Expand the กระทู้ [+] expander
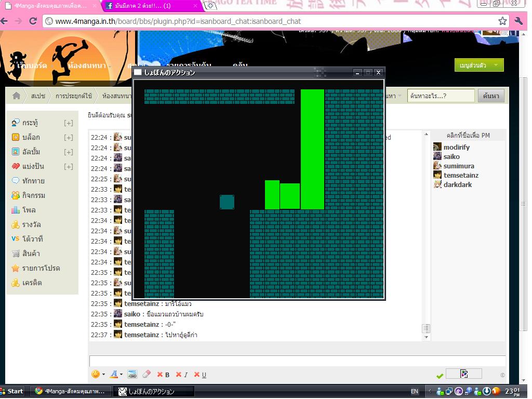Screen dimensions: 532x399 (x=69, y=123)
